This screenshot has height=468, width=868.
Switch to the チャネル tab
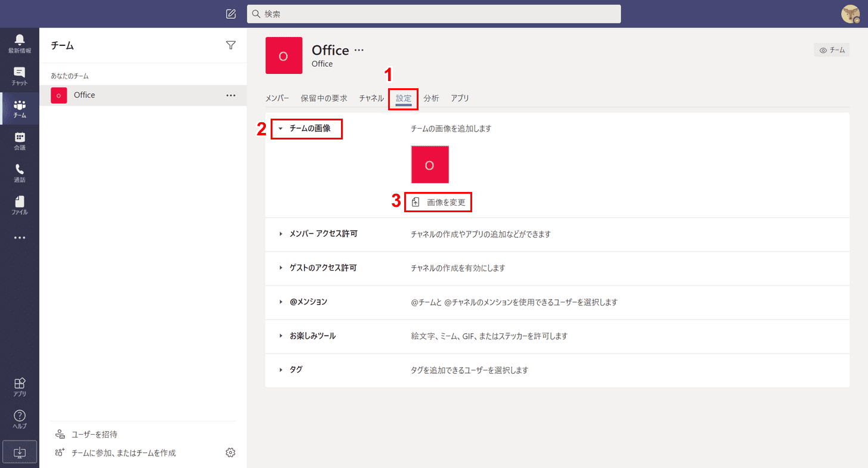(x=371, y=98)
